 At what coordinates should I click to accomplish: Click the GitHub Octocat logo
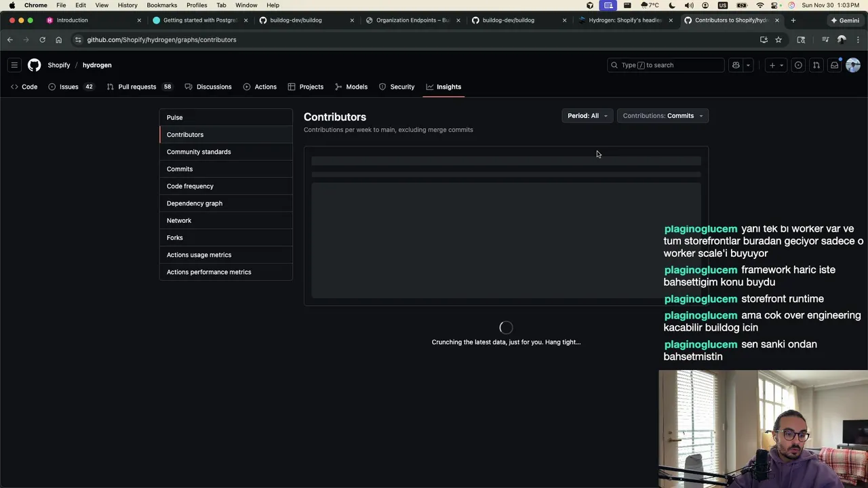34,65
